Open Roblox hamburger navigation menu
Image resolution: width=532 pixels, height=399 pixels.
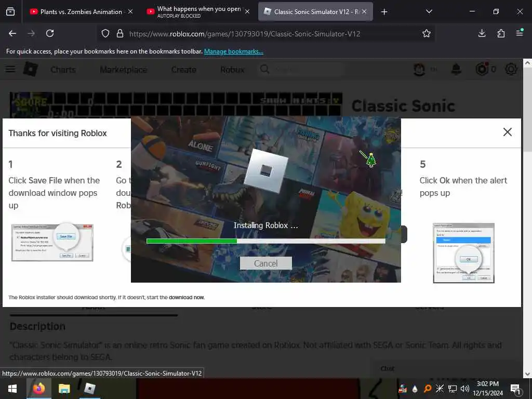(10, 69)
